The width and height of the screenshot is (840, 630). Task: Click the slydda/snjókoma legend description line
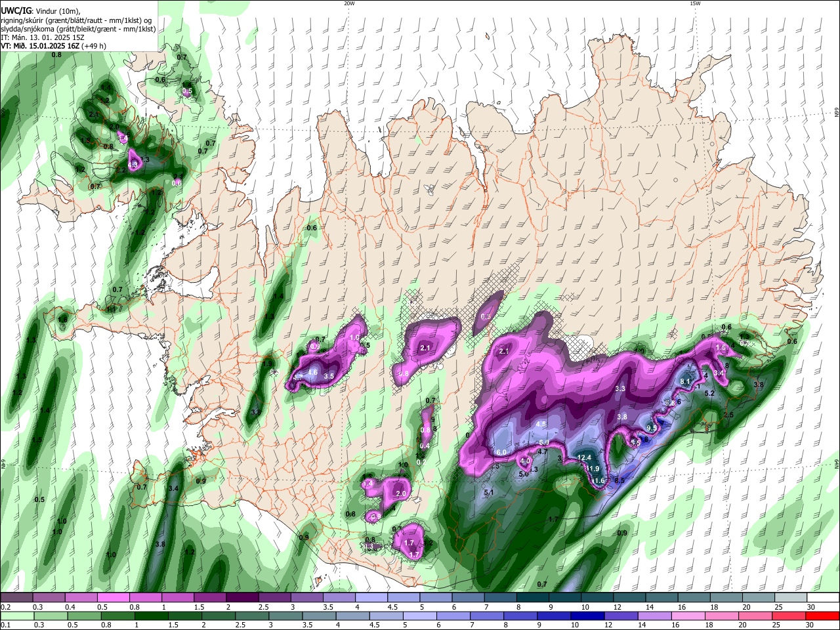coord(78,29)
